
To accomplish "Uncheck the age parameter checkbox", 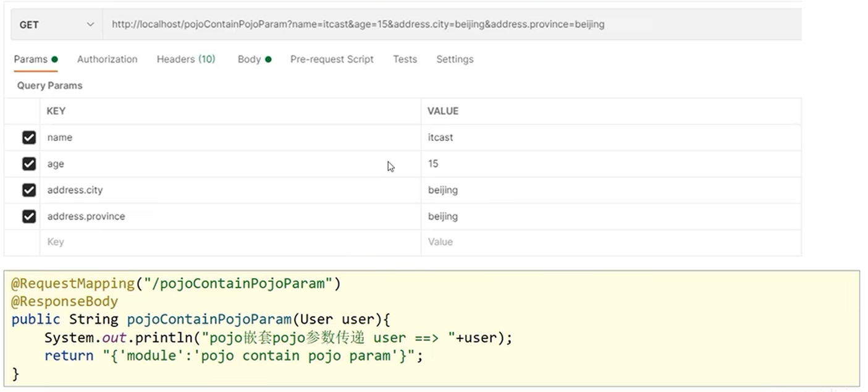I will [29, 164].
